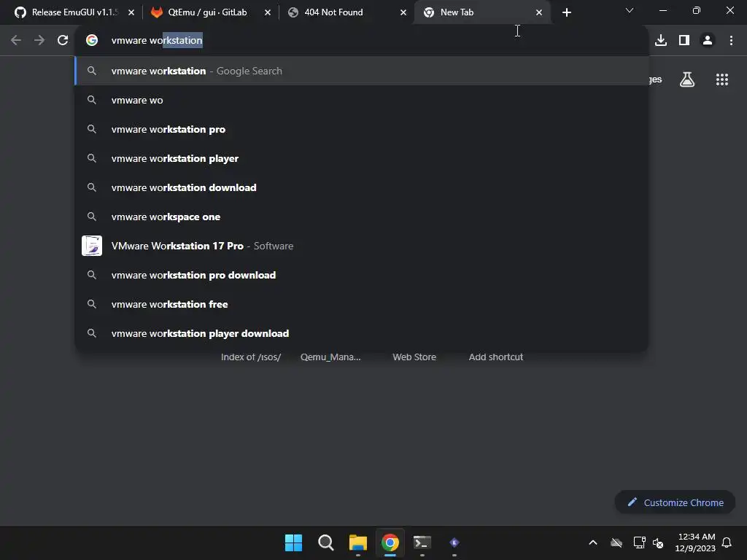Go back to the previous page
The width and height of the screenshot is (747, 560).
click(x=16, y=40)
